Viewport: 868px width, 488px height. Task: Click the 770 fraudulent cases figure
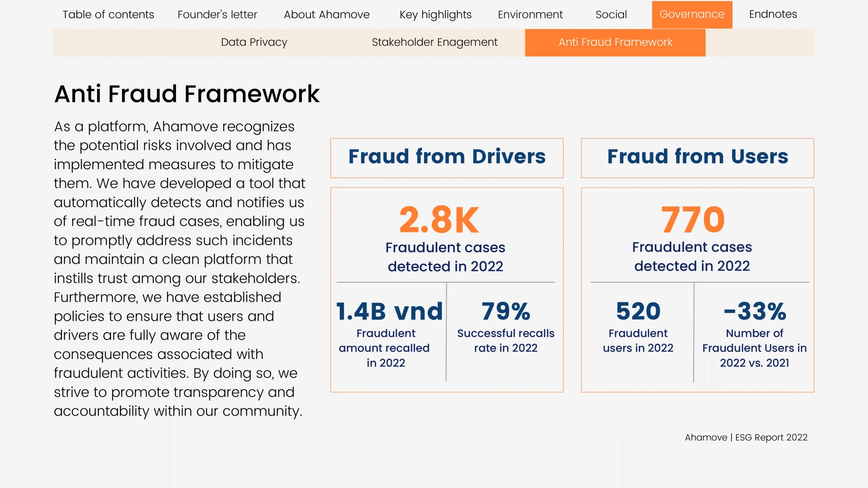point(693,220)
